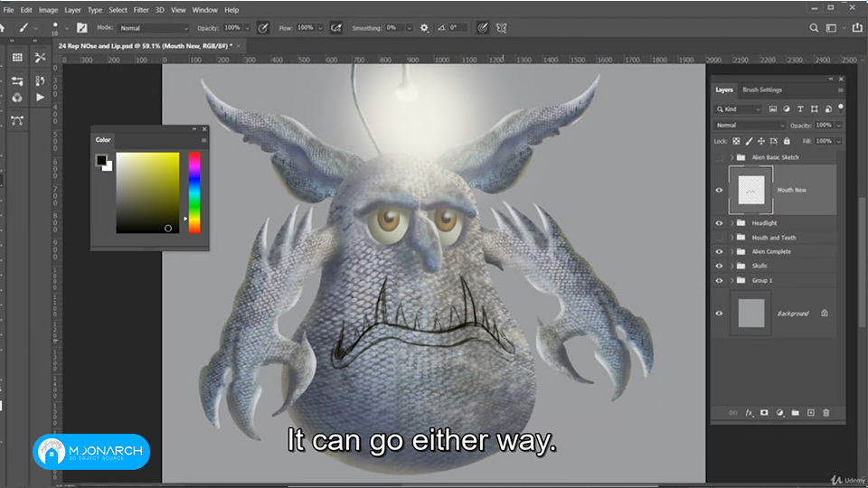Click the yellow color picker field
This screenshot has height=488, width=868.
(x=147, y=192)
